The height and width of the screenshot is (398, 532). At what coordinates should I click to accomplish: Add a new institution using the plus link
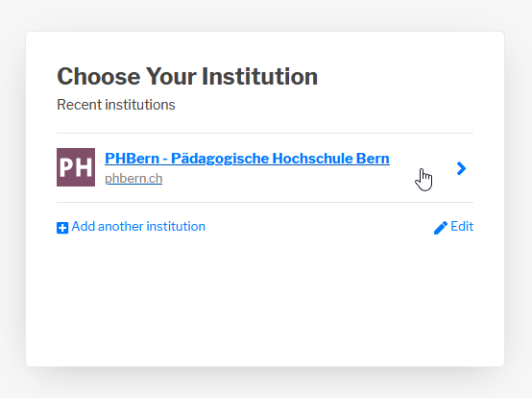click(x=131, y=227)
